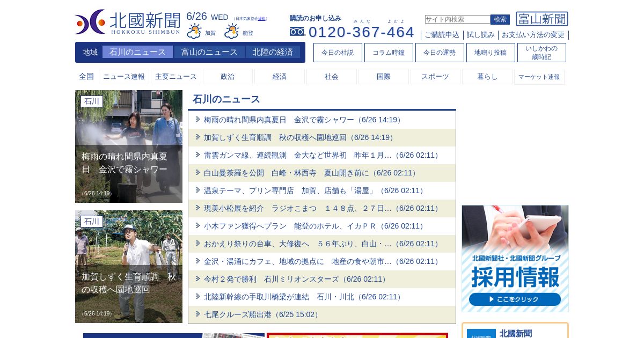Open 今日の社説 button
Screen dimensions: 644x338
pyautogui.click(x=338, y=53)
